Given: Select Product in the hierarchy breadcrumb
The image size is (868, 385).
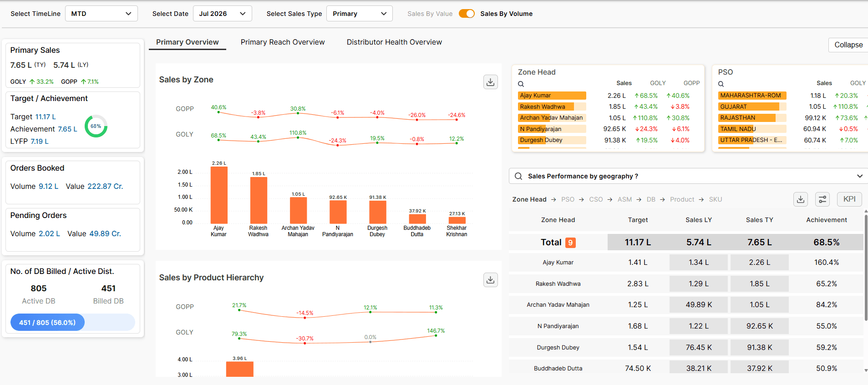Looking at the screenshot, I should click(682, 199).
